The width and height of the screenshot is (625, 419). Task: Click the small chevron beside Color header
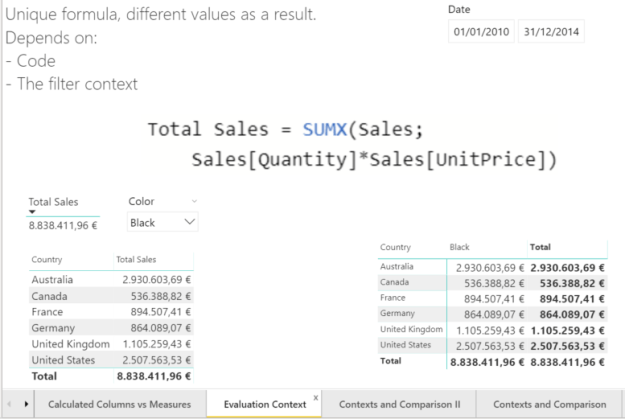point(193,202)
